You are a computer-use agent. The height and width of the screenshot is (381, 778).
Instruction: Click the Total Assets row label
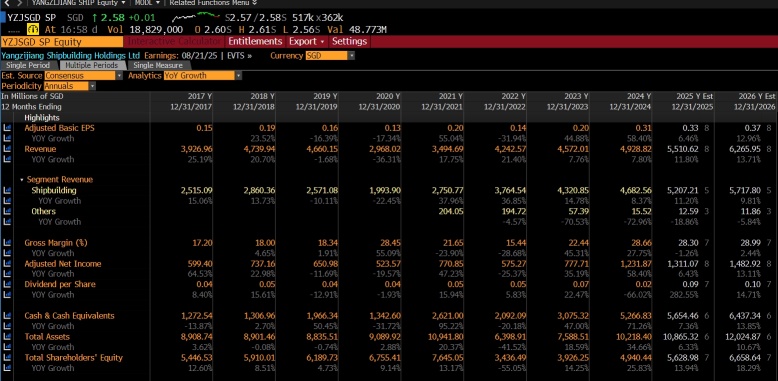(x=47, y=336)
